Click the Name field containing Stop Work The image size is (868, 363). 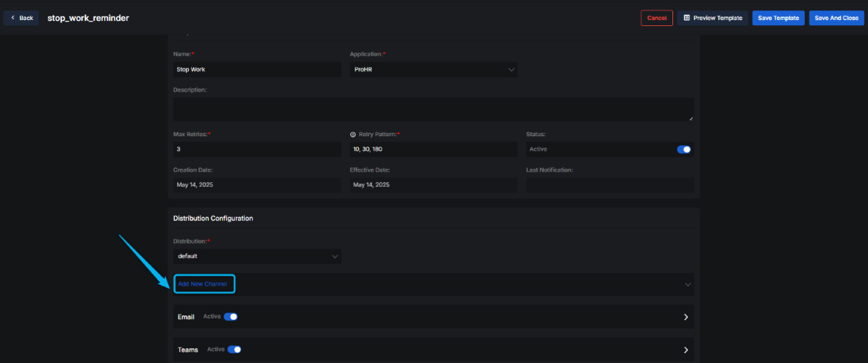(257, 69)
